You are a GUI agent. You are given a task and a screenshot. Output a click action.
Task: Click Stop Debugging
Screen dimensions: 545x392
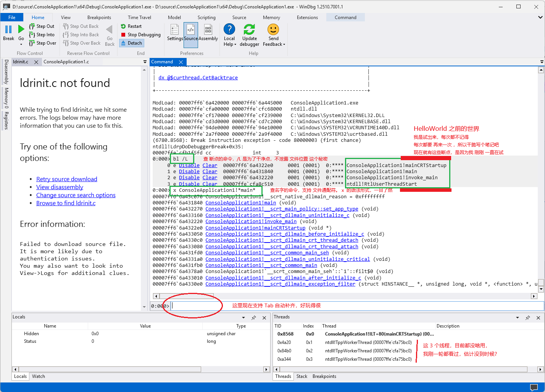(x=140, y=35)
